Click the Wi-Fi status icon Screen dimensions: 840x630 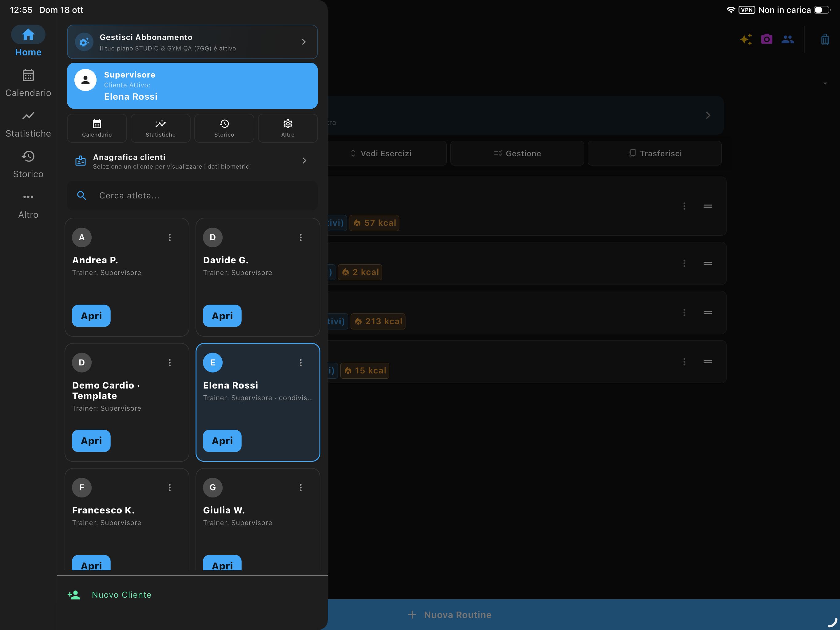coord(731,10)
